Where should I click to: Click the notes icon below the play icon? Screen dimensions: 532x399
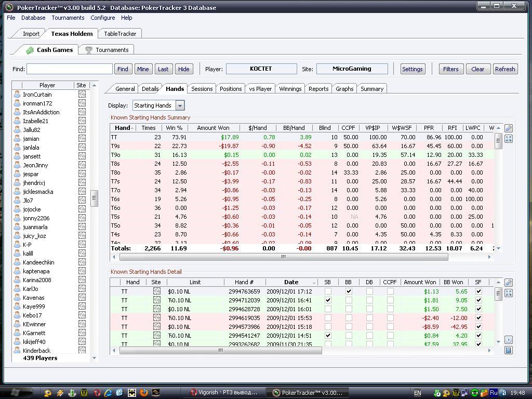[x=509, y=350]
